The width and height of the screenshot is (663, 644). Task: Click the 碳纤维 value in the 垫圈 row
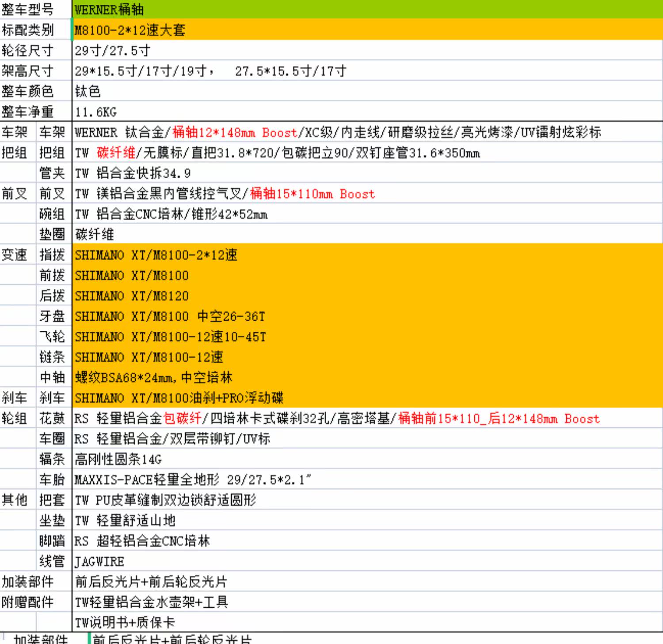367,234
